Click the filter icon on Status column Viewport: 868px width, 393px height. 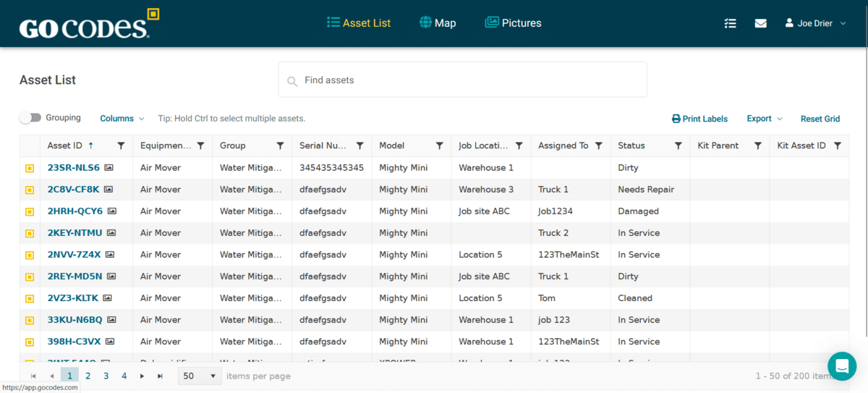[678, 145]
